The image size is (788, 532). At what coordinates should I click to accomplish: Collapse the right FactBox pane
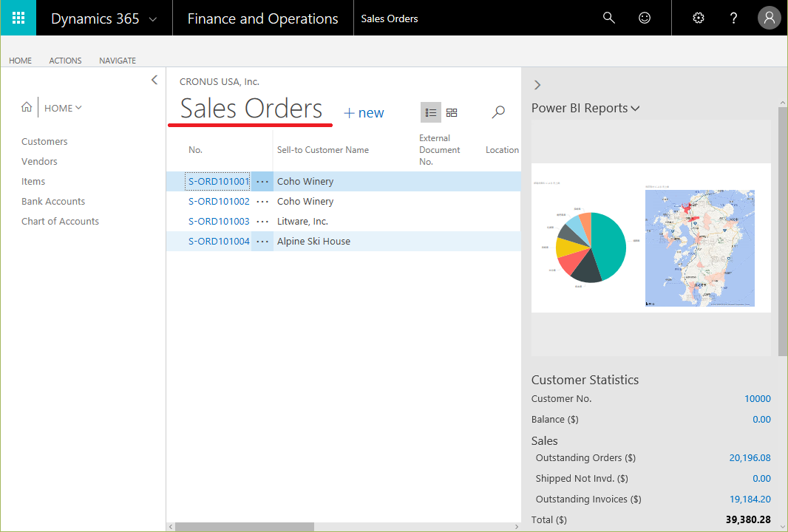(x=537, y=85)
